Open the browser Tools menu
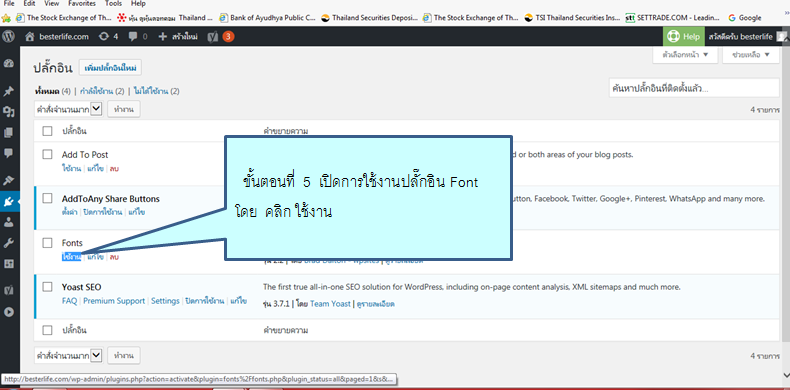 coord(113,4)
